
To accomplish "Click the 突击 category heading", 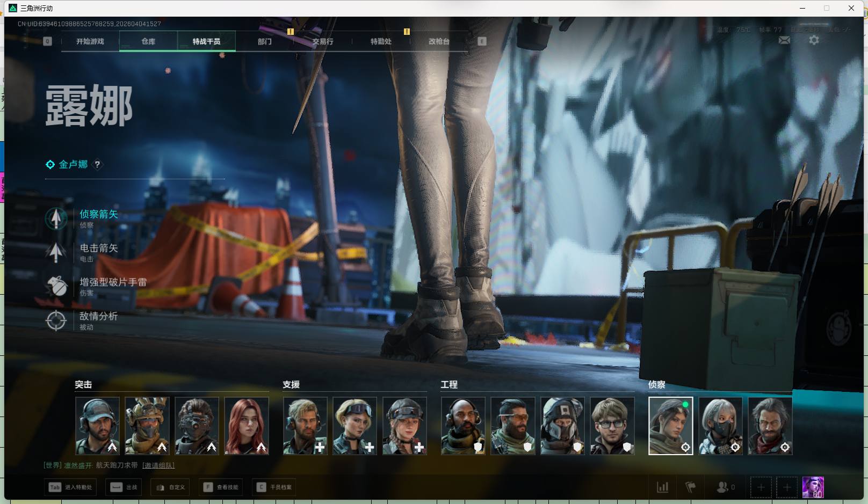I will coord(83,385).
